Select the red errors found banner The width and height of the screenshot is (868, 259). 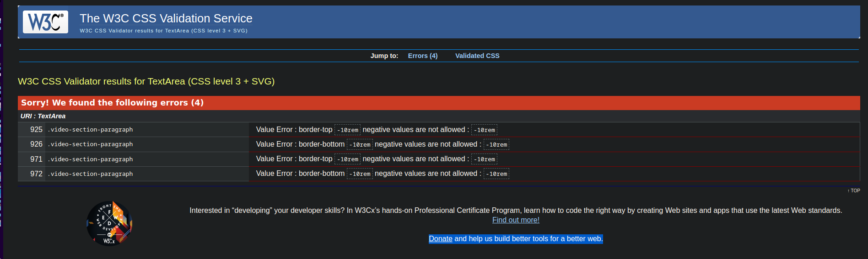click(x=439, y=103)
